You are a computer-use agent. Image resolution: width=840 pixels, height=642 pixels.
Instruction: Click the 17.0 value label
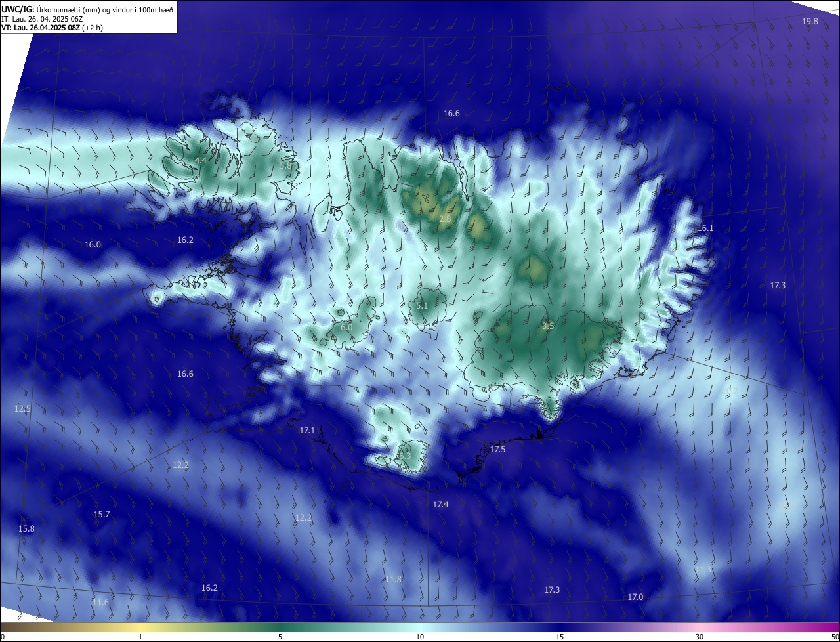(x=635, y=597)
